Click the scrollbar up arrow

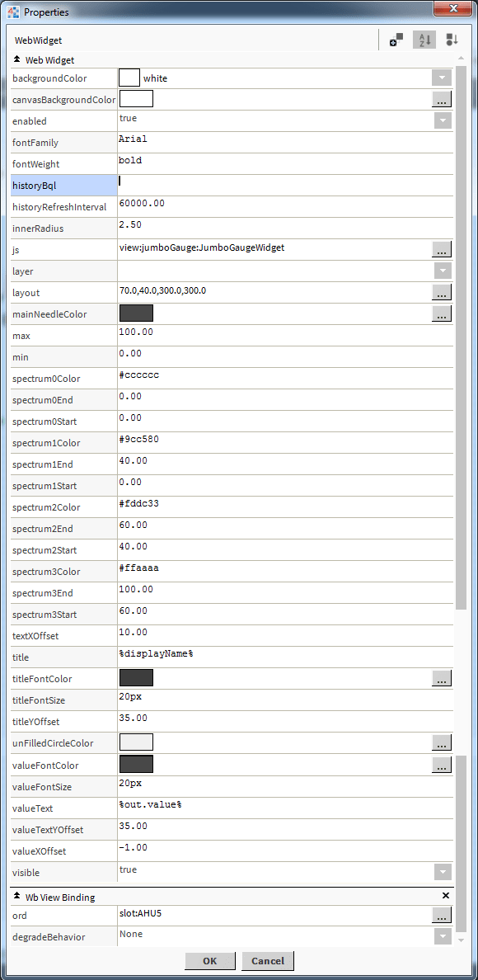coord(462,59)
